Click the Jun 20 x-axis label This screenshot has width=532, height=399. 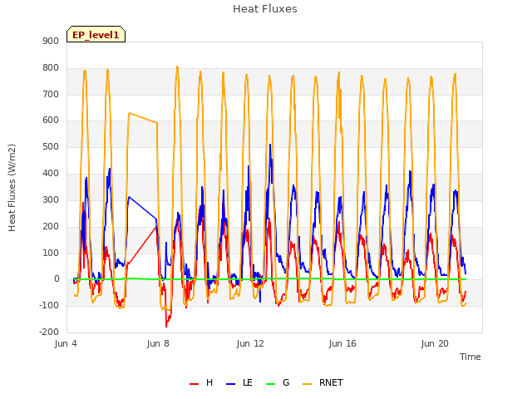(x=435, y=343)
